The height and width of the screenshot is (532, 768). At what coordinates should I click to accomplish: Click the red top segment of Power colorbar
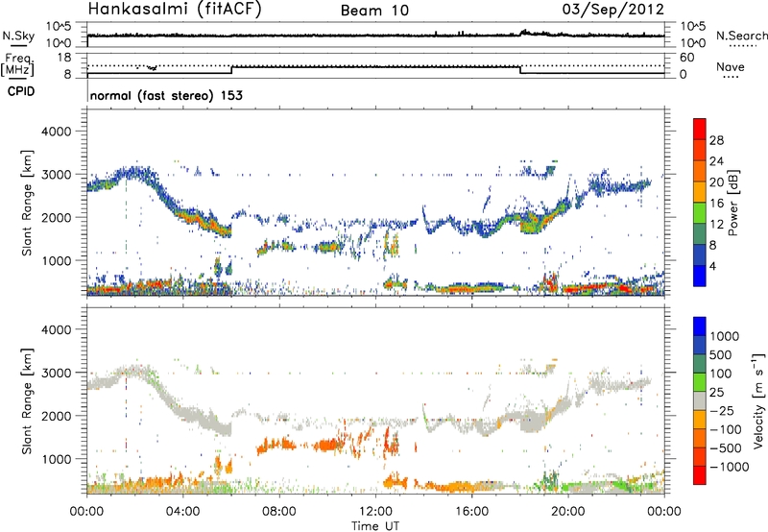tap(700, 129)
